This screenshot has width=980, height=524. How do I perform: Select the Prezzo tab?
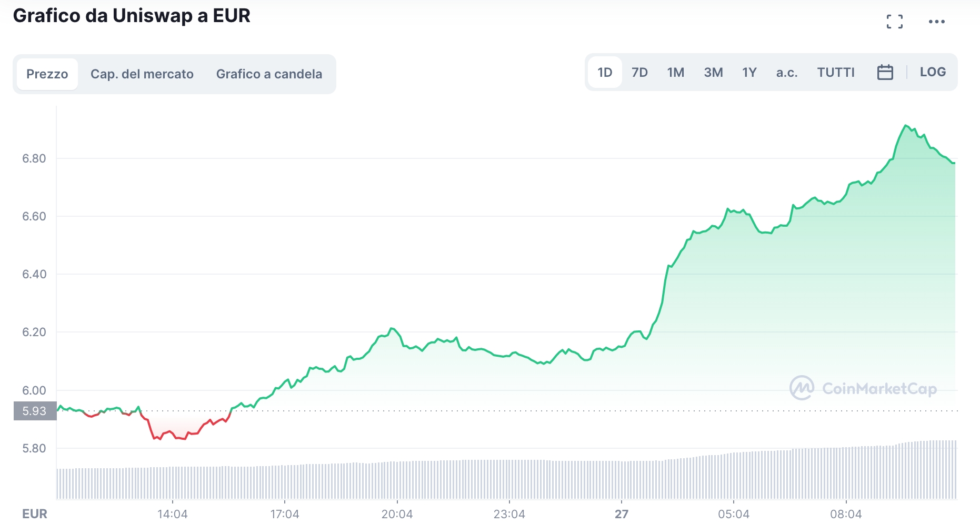coord(47,74)
